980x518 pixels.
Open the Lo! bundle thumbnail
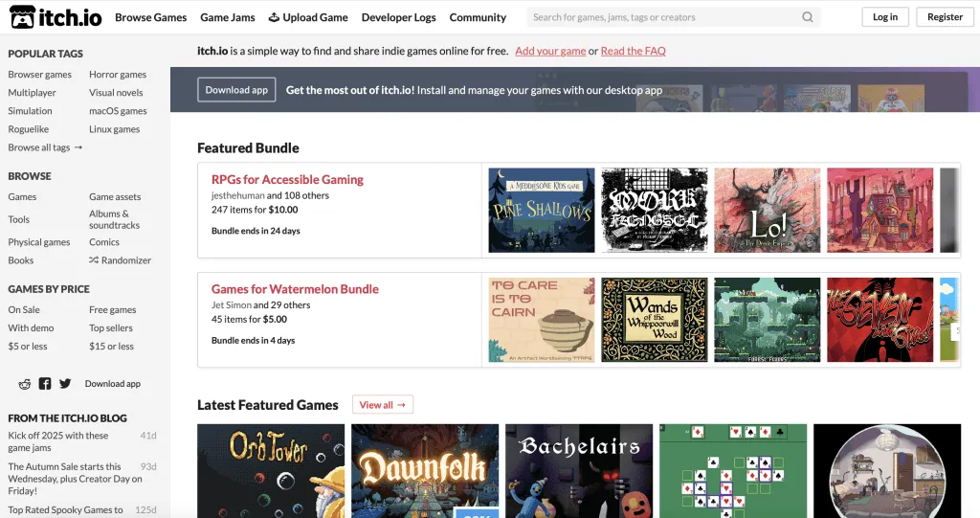tap(767, 211)
